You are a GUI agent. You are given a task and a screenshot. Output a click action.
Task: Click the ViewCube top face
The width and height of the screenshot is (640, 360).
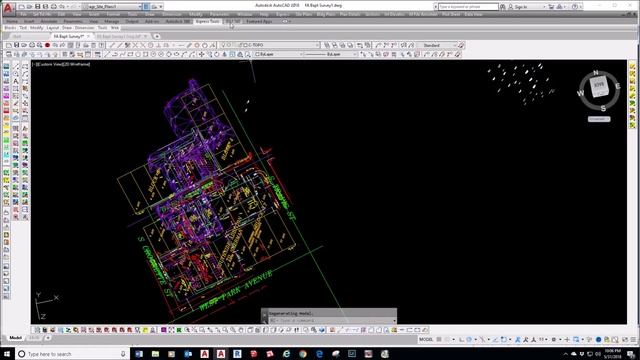[599, 85]
